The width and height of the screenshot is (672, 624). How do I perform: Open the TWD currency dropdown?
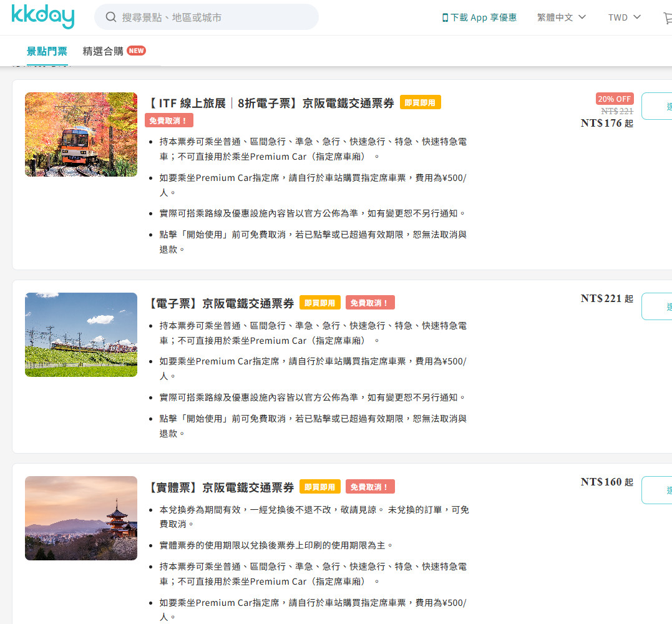coord(624,17)
